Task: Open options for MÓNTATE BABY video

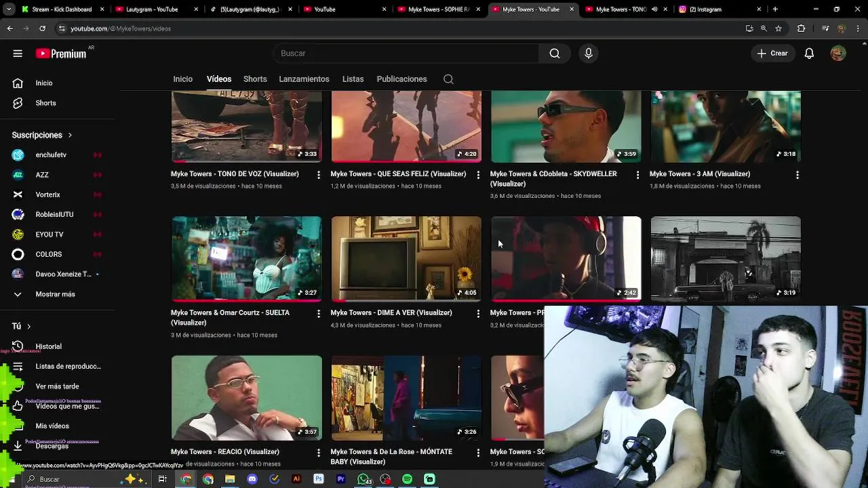Action: [478, 453]
